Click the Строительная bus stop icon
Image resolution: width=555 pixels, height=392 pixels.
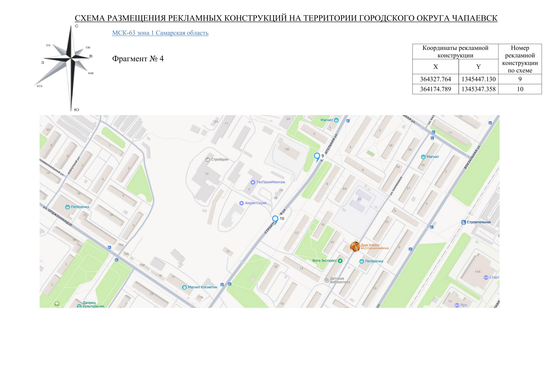463,222
